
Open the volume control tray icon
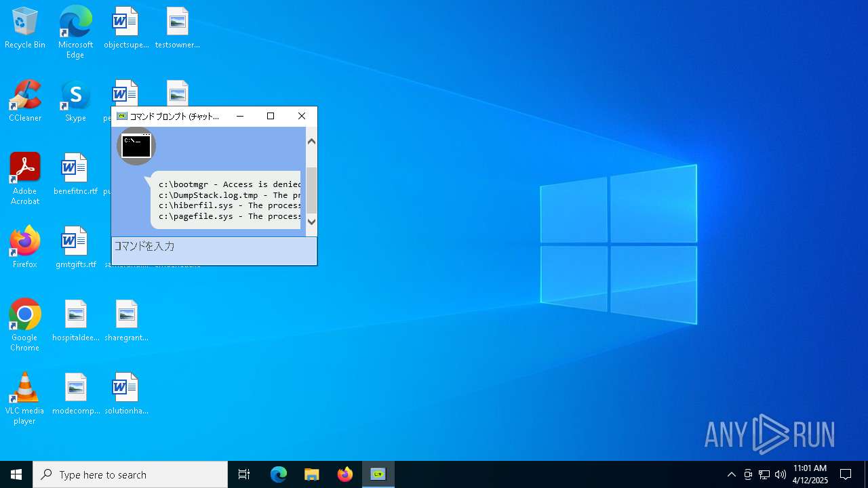(x=781, y=474)
